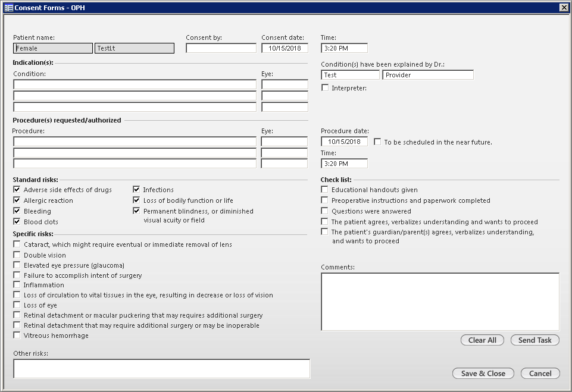This screenshot has height=392, width=572.
Task: Click the doctor first name field showing Test
Action: pyautogui.click(x=350, y=75)
